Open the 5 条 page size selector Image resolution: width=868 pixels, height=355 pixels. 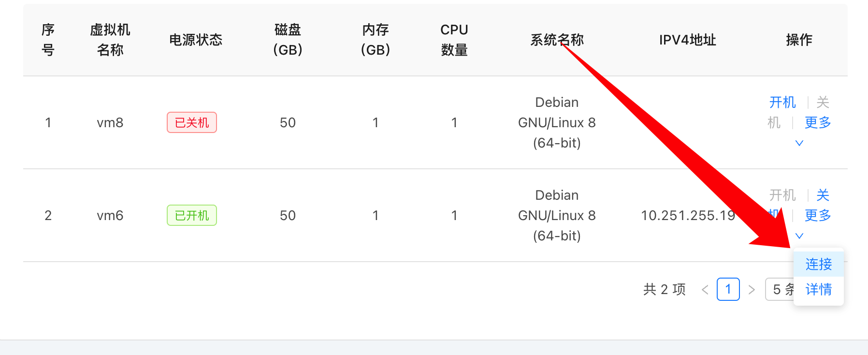click(x=780, y=290)
